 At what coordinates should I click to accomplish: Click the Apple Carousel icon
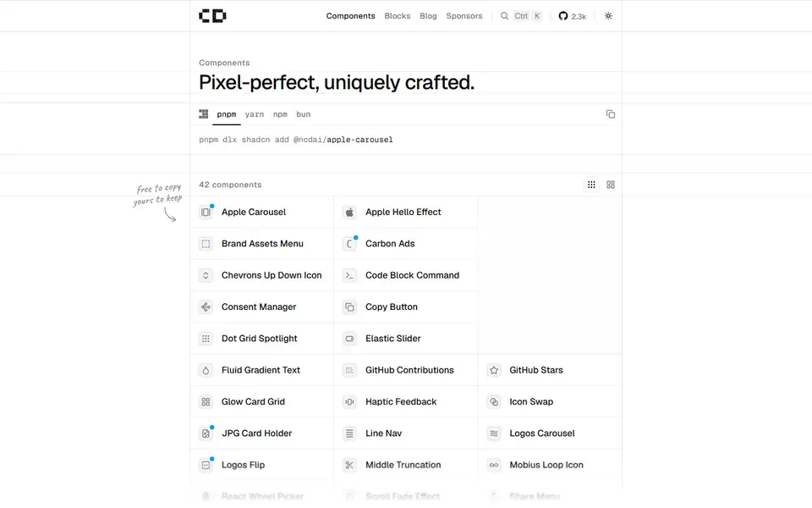click(x=206, y=212)
